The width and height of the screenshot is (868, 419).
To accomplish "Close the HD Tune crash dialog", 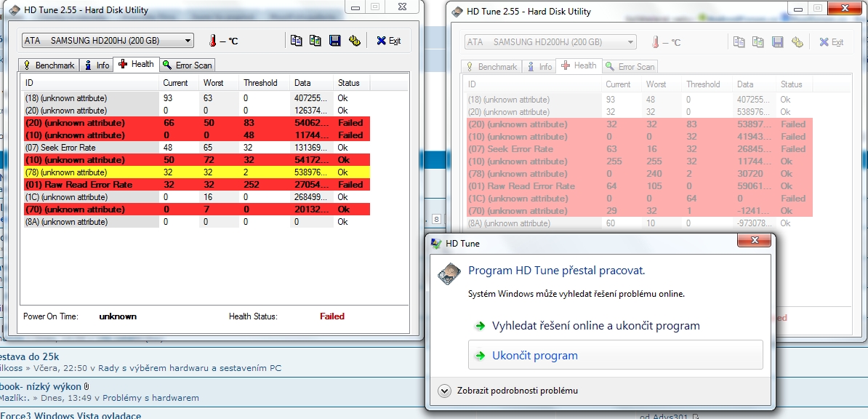I will [754, 240].
